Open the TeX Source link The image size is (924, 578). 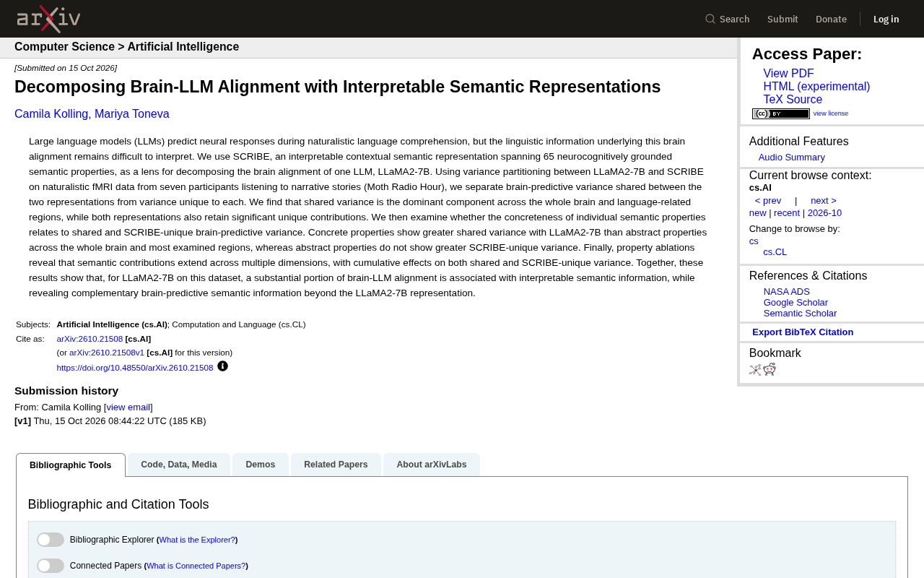coord(793,100)
